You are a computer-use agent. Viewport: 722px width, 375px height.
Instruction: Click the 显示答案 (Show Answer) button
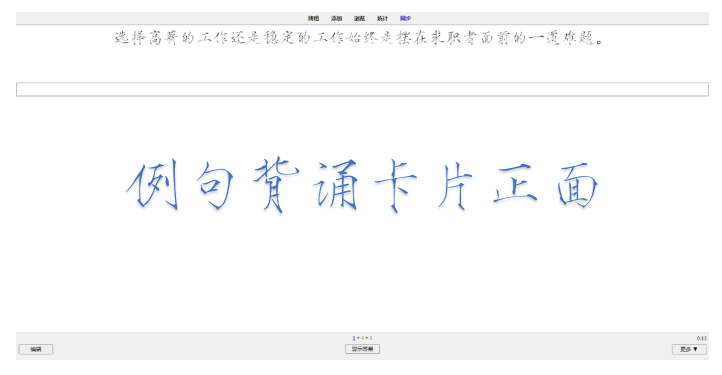pos(362,349)
